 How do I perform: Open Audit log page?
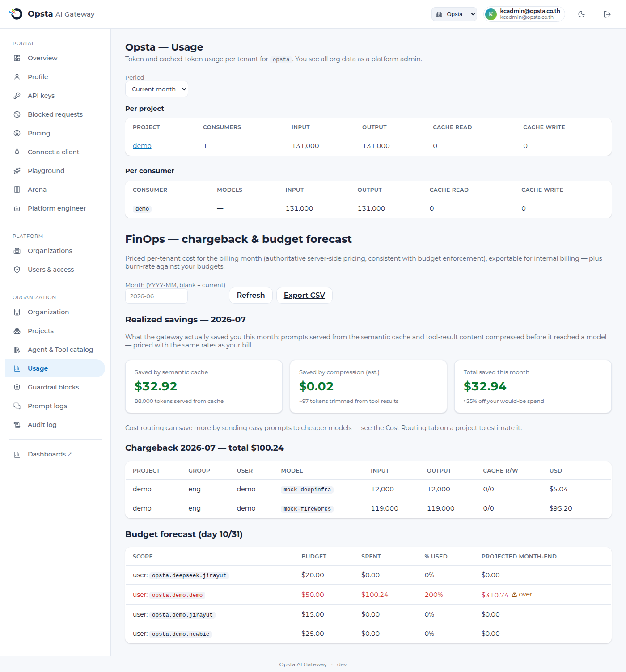point(55,425)
